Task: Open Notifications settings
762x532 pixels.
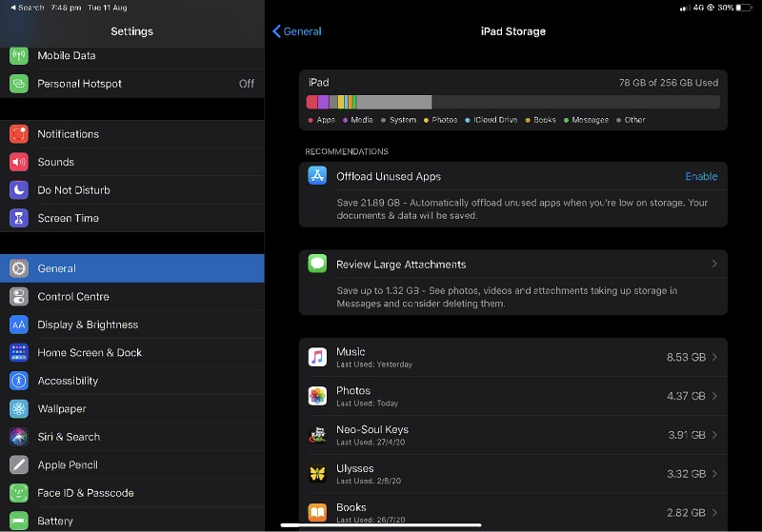Action: click(132, 134)
